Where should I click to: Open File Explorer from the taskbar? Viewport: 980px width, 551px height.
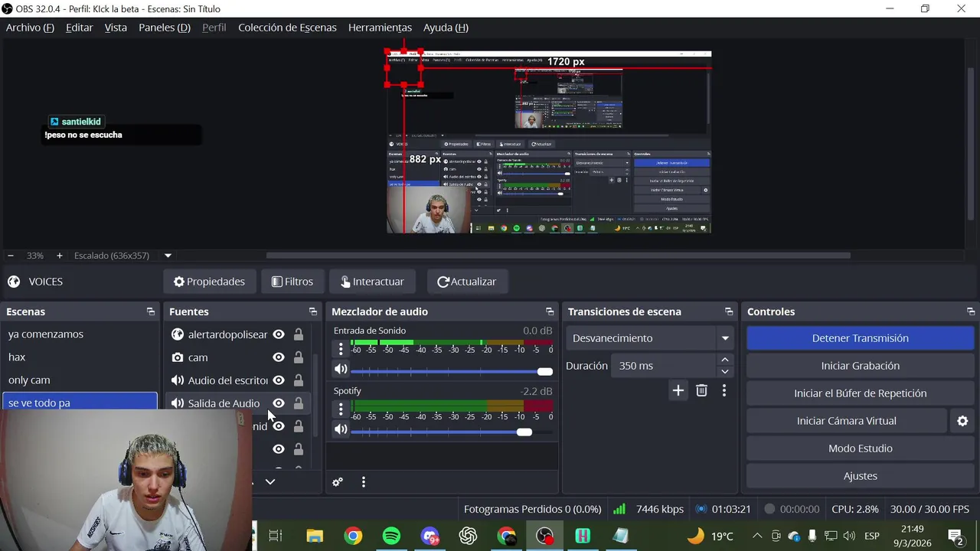pyautogui.click(x=315, y=536)
